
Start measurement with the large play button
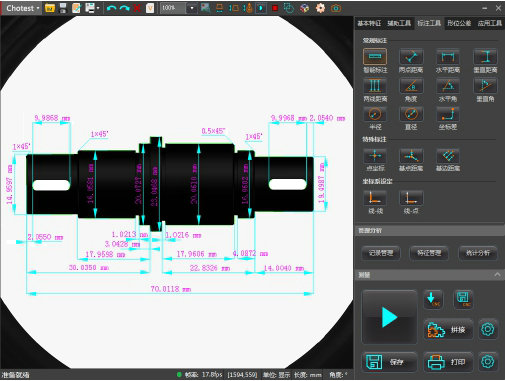pos(389,317)
